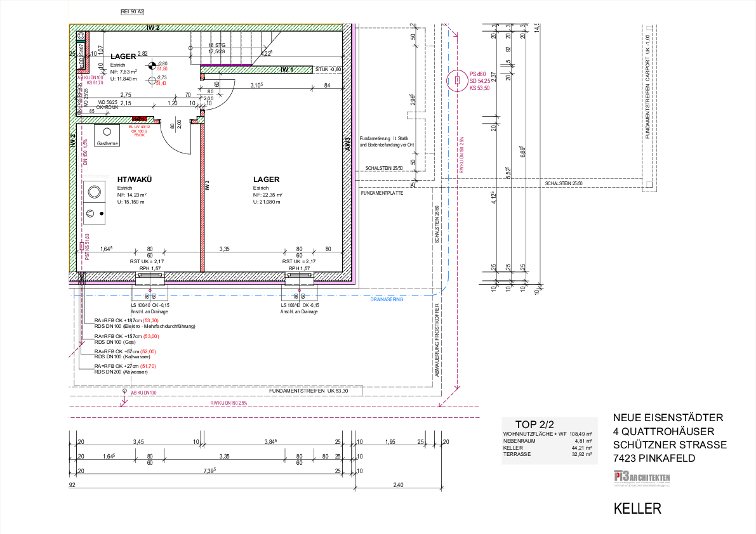Click the 'AW3' wall label
756x534 pixels.
click(x=347, y=144)
